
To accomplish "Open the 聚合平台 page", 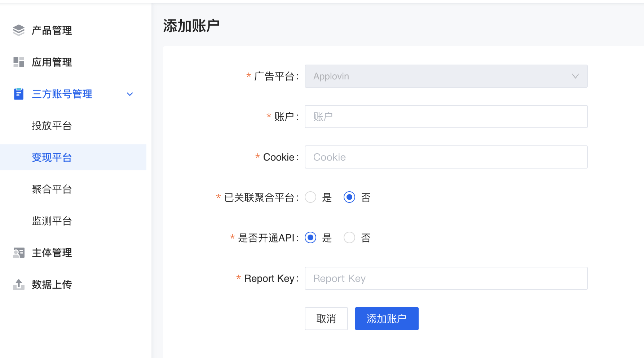I will (x=52, y=189).
